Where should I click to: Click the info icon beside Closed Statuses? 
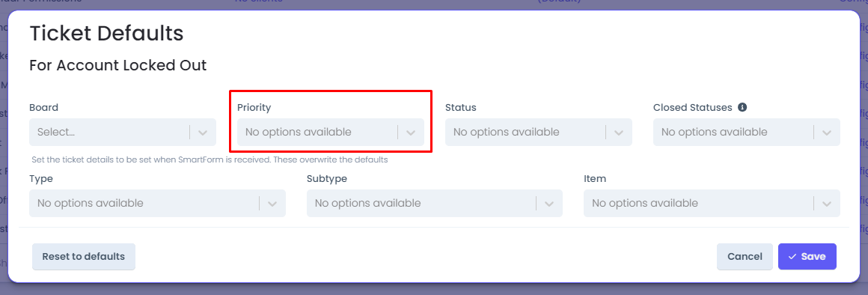coord(743,107)
